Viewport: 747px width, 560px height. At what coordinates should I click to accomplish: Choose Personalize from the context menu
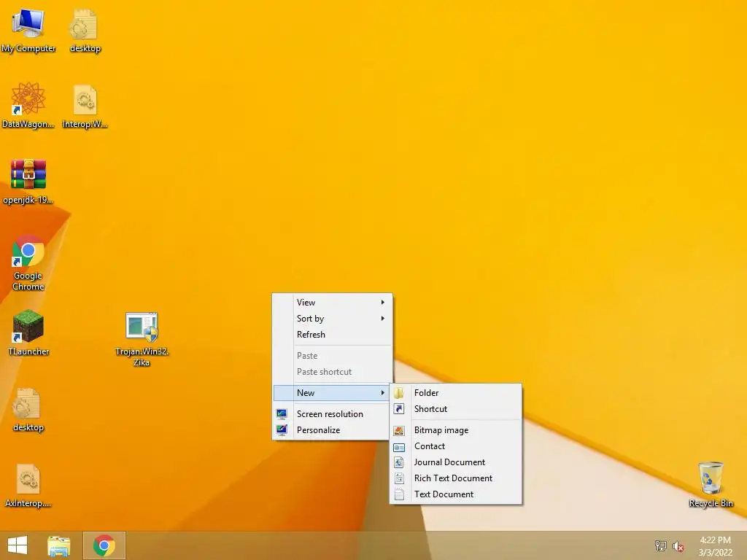pos(332,430)
